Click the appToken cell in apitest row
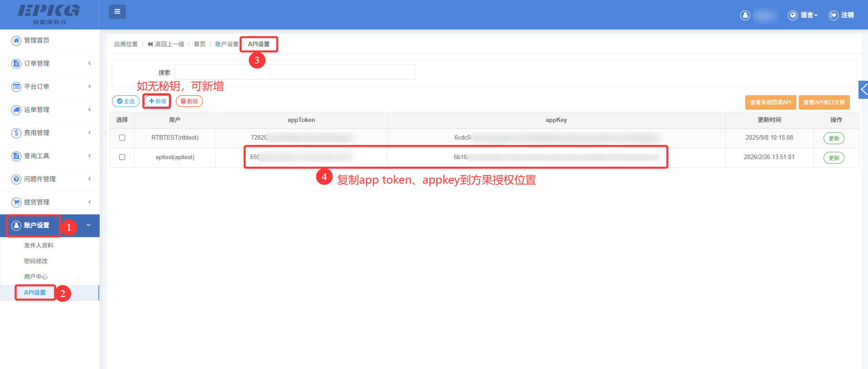 pyautogui.click(x=301, y=157)
